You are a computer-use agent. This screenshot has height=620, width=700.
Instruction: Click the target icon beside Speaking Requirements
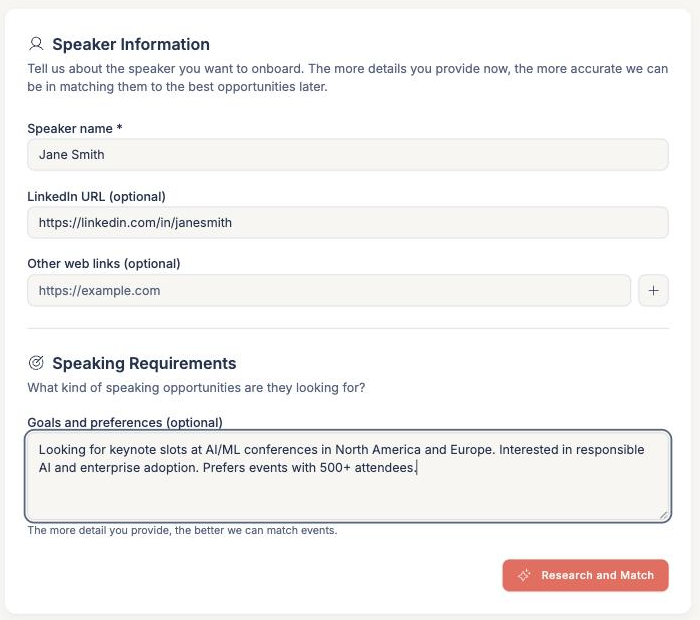(36, 363)
